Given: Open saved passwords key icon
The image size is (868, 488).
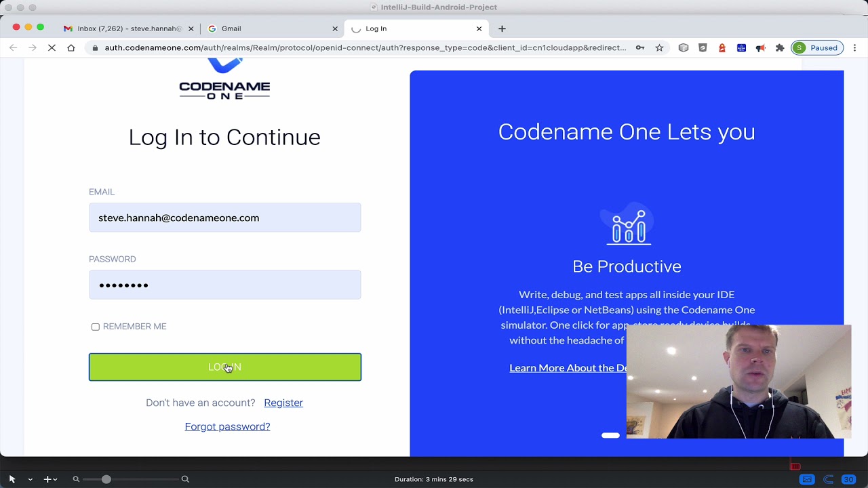Looking at the screenshot, I should [640, 48].
